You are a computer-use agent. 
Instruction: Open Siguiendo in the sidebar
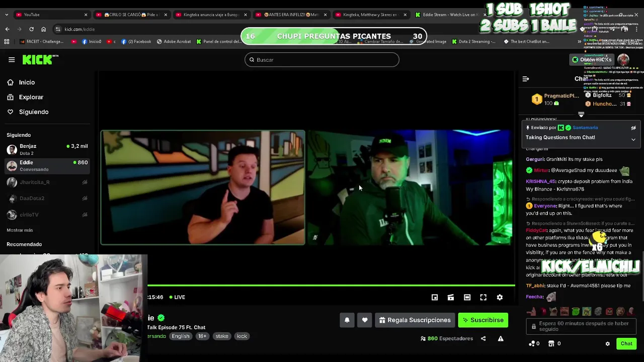[x=33, y=112]
